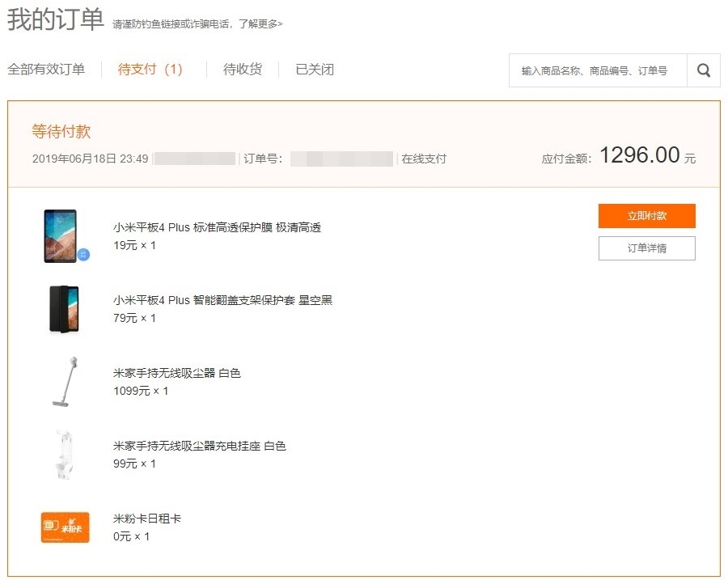Select the 待支付 (1) tab
Viewport: 728px width, 580px height.
pos(150,70)
